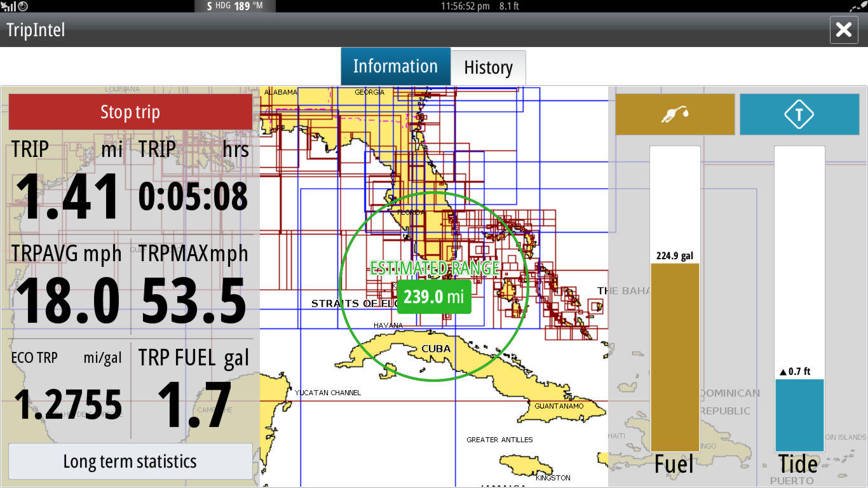Click the fuel pump icon button

[675, 114]
